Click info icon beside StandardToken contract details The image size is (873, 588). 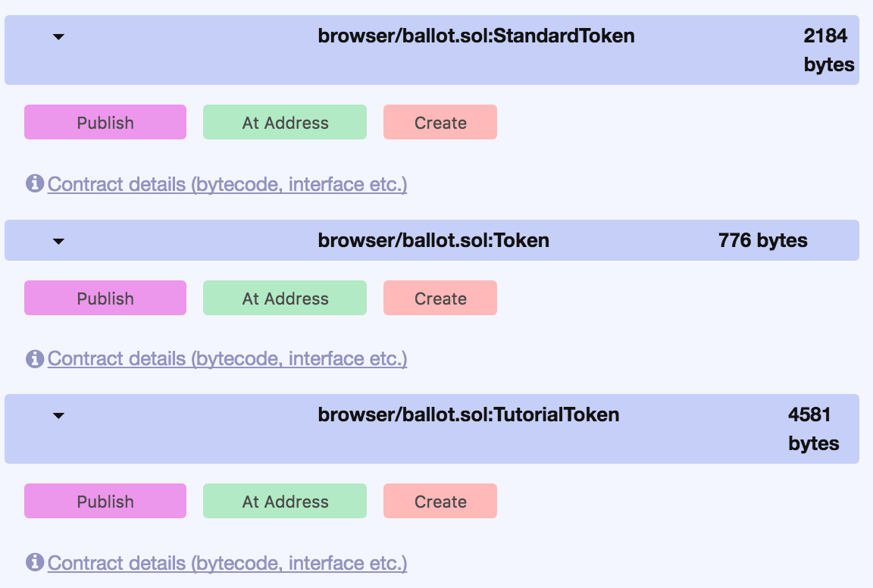tap(35, 183)
